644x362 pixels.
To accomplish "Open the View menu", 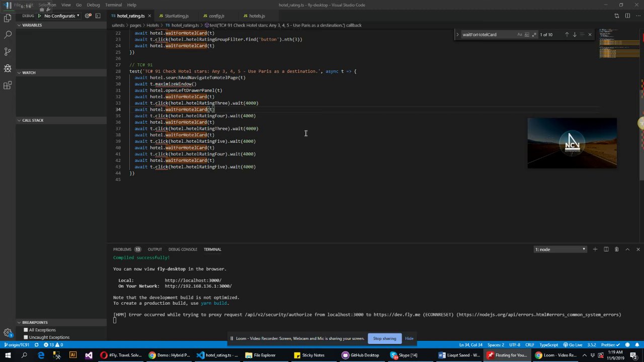I will coord(66,5).
